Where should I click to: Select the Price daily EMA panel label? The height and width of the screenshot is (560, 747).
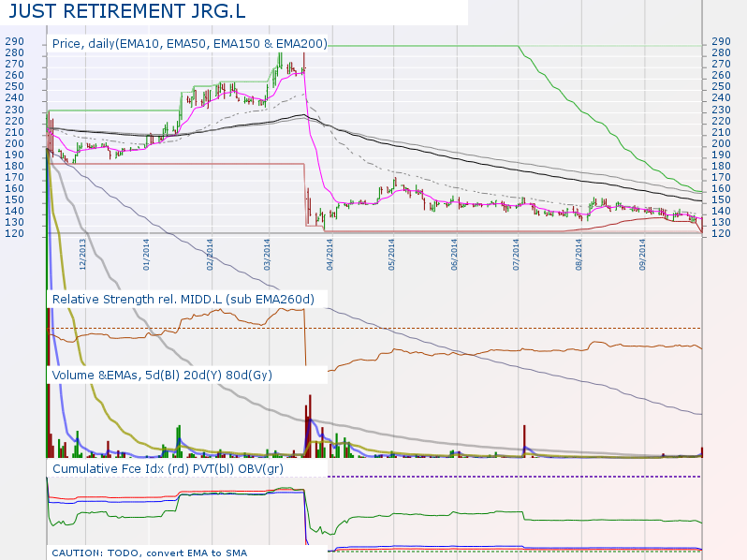[x=189, y=43]
